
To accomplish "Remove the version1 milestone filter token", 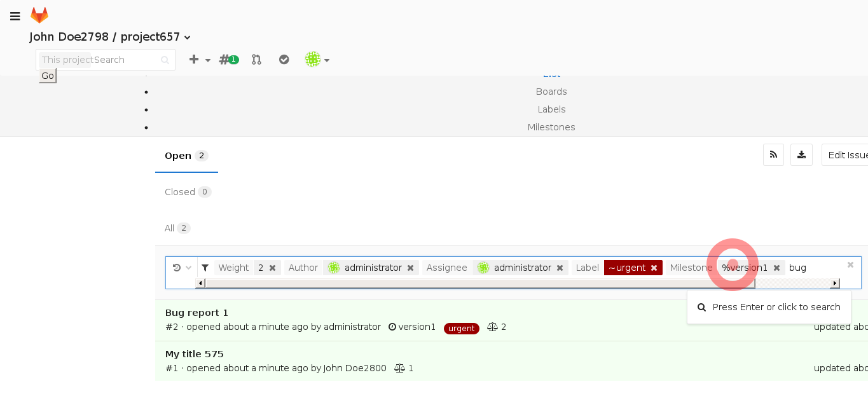I will point(776,268).
